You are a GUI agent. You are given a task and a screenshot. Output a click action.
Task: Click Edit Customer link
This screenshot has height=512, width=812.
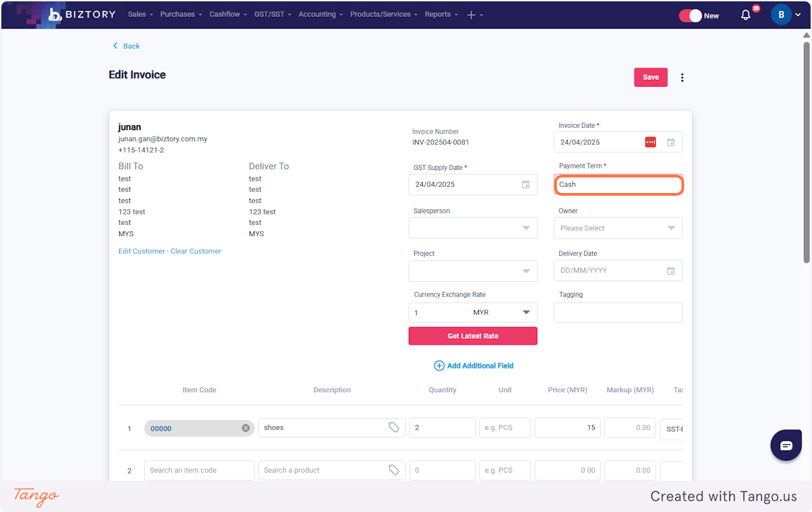click(141, 251)
